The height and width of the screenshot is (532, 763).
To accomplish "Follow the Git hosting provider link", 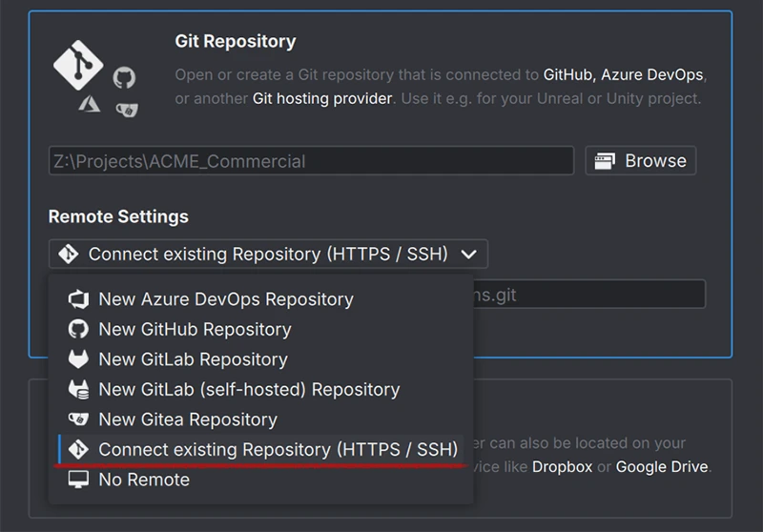I will (x=322, y=98).
